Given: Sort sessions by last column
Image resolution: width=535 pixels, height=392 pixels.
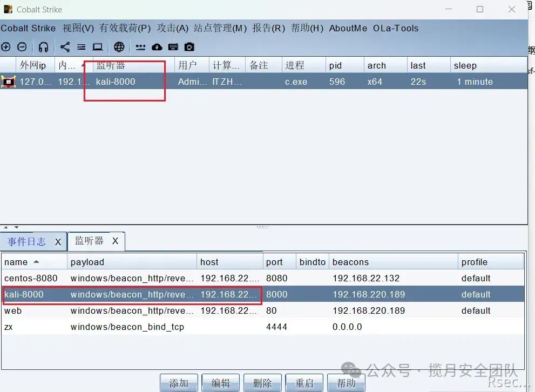Looking at the screenshot, I should (x=429, y=65).
